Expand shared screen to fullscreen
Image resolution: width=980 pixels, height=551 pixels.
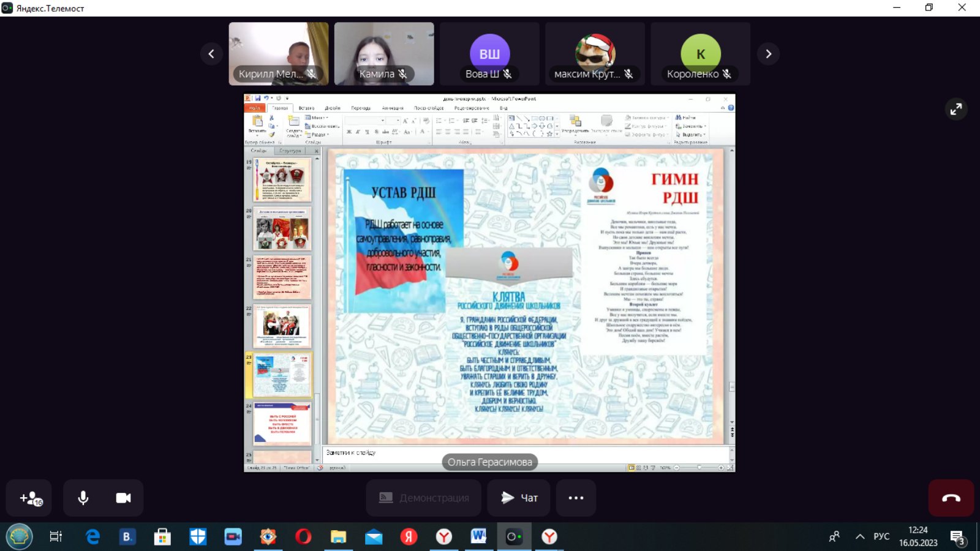(x=956, y=110)
